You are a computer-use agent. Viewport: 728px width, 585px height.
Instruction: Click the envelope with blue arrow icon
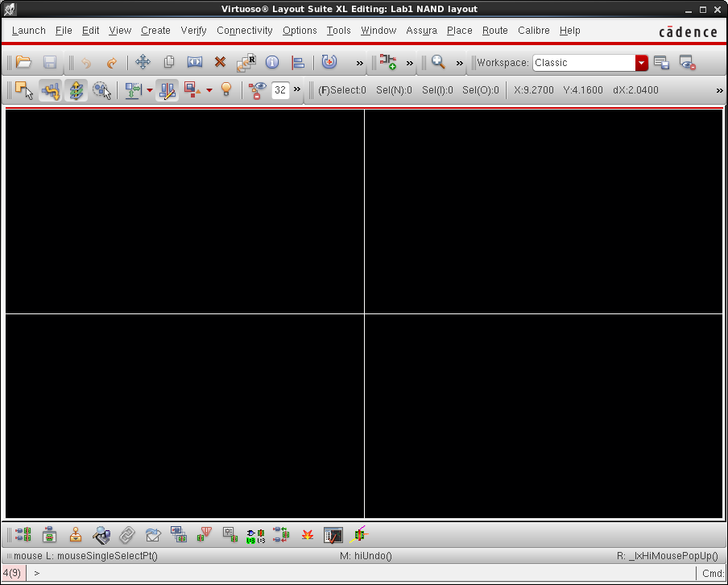coord(153,535)
